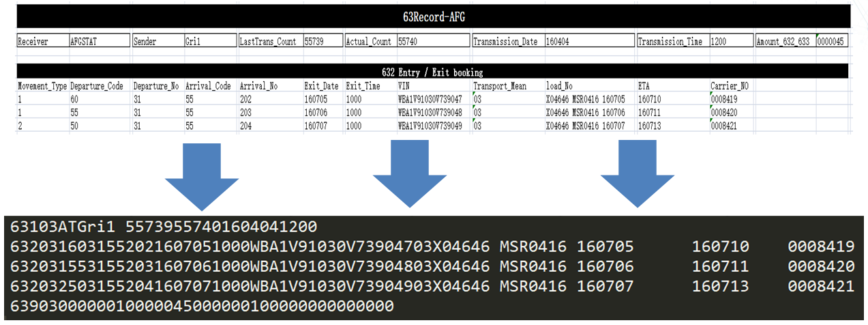Select the Arrival_No column header
868x325 pixels.
click(x=270, y=86)
